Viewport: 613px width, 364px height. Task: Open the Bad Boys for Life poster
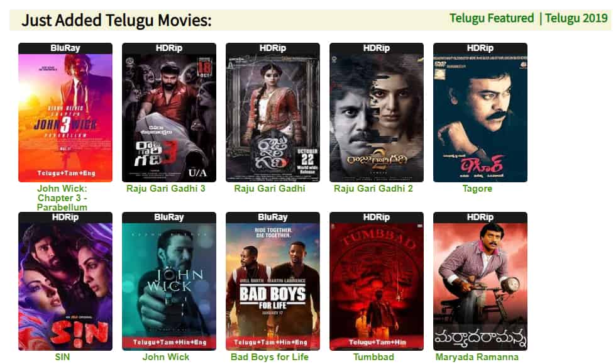[272, 281]
